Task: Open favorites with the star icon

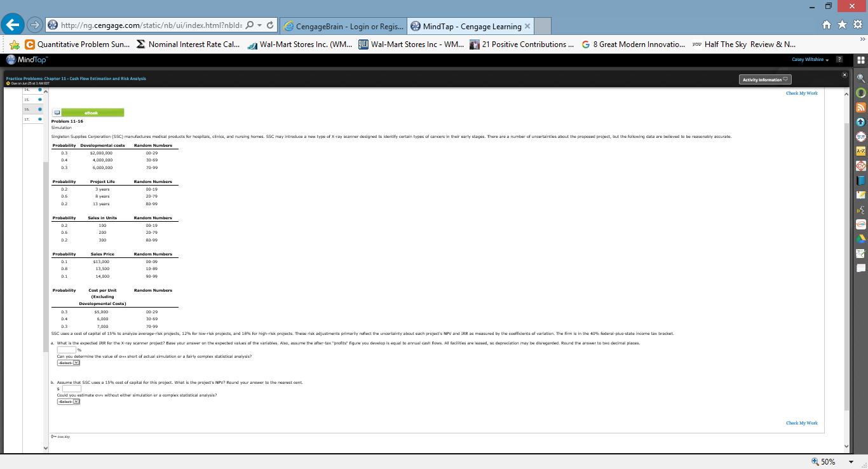Action: pyautogui.click(x=841, y=26)
